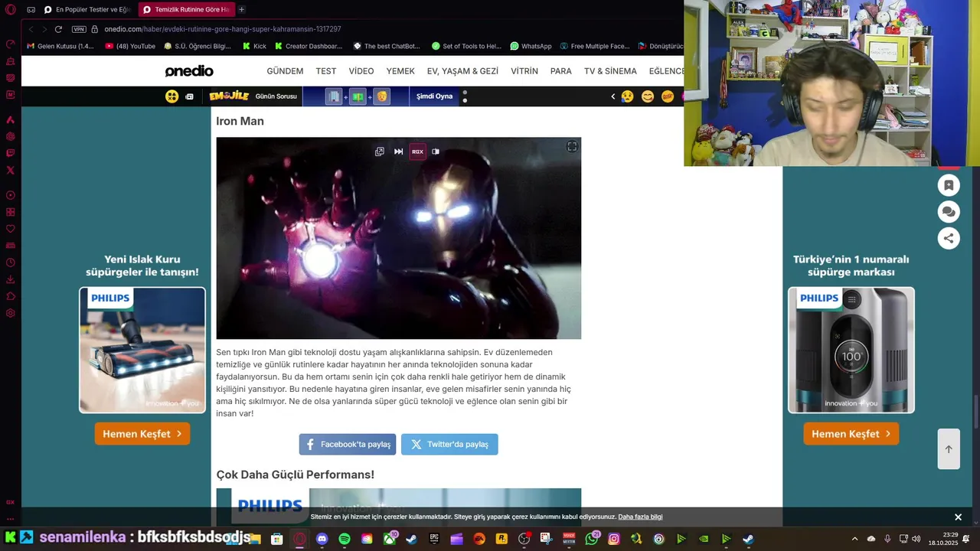Close the cookie notice bar

(x=958, y=517)
